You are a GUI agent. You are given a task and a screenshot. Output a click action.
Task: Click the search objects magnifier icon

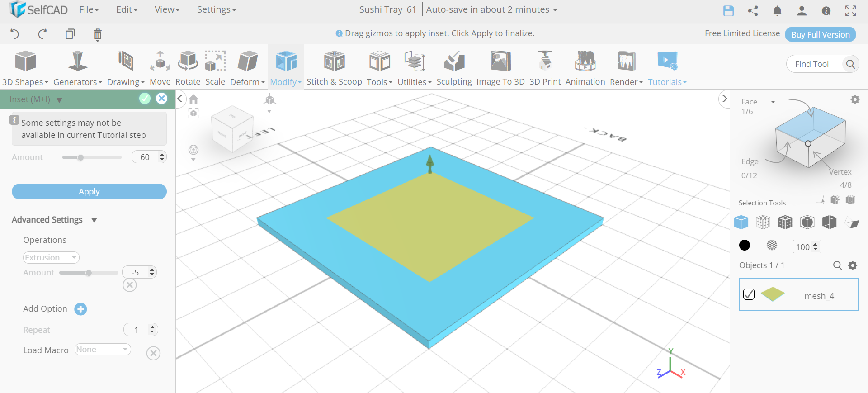coord(837,265)
